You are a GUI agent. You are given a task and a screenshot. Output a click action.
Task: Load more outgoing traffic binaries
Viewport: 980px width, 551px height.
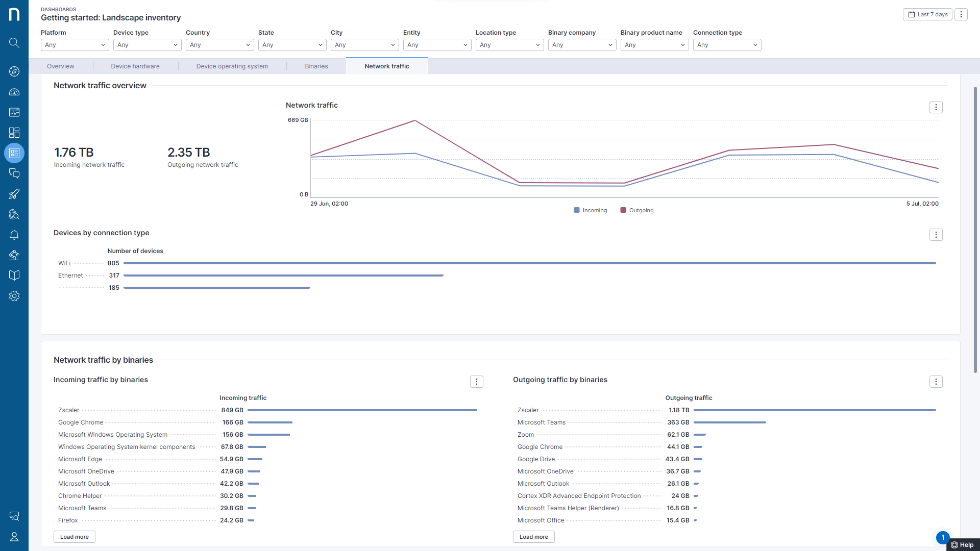[534, 537]
